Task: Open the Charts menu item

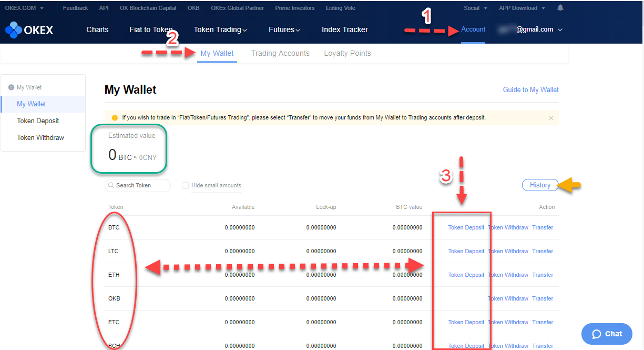Action: click(x=97, y=29)
